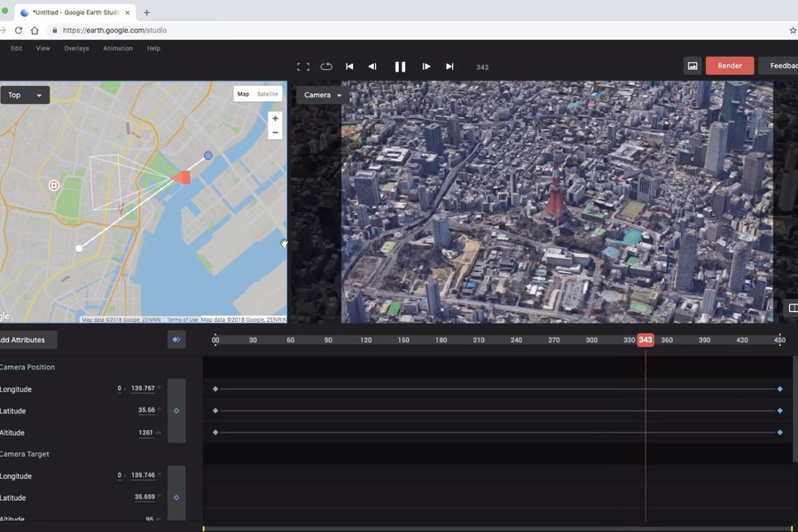Select Altitude end keyframe at frame 450
Viewport: 798px width, 532px height.
pos(779,432)
